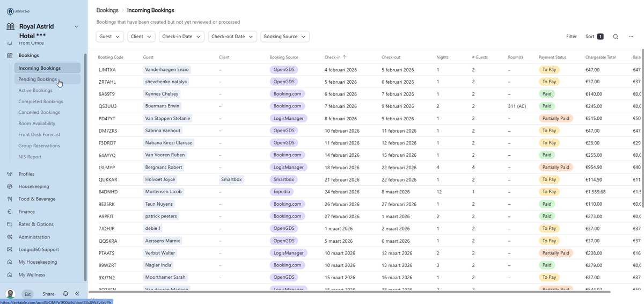
Task: Click the Share button
Action: [x=48, y=294]
